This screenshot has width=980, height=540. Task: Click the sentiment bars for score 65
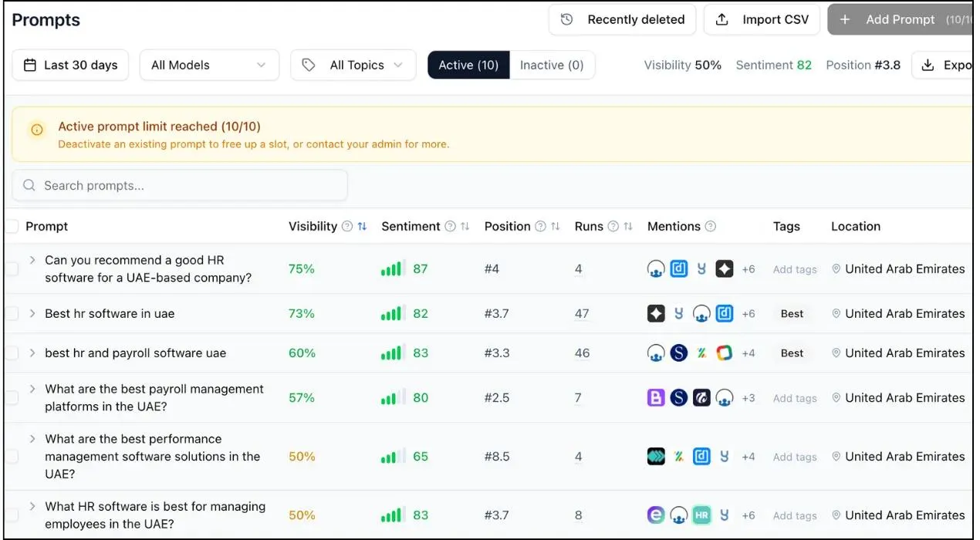coord(391,457)
